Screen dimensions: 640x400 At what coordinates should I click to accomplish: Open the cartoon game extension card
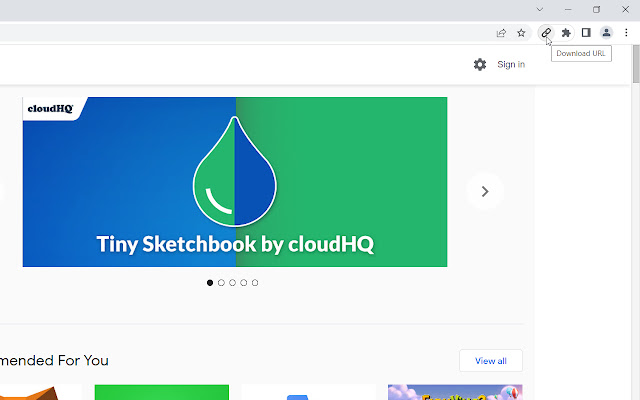point(455,392)
